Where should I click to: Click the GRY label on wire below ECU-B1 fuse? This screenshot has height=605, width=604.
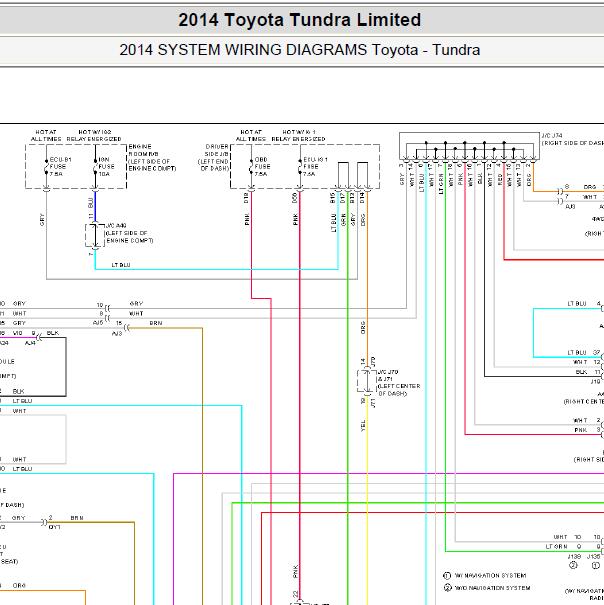42,219
